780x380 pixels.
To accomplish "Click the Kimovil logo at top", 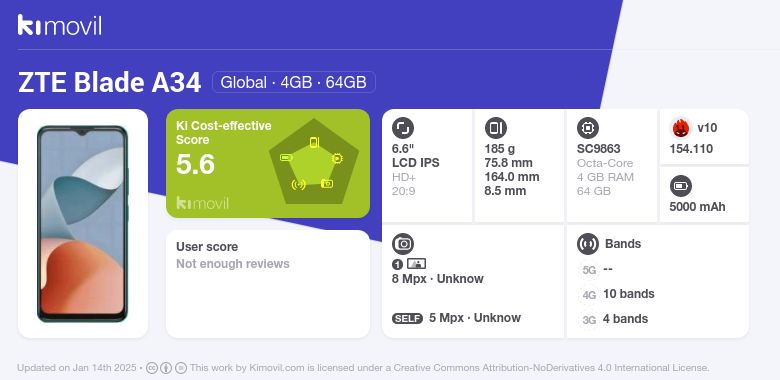I will tap(60, 25).
